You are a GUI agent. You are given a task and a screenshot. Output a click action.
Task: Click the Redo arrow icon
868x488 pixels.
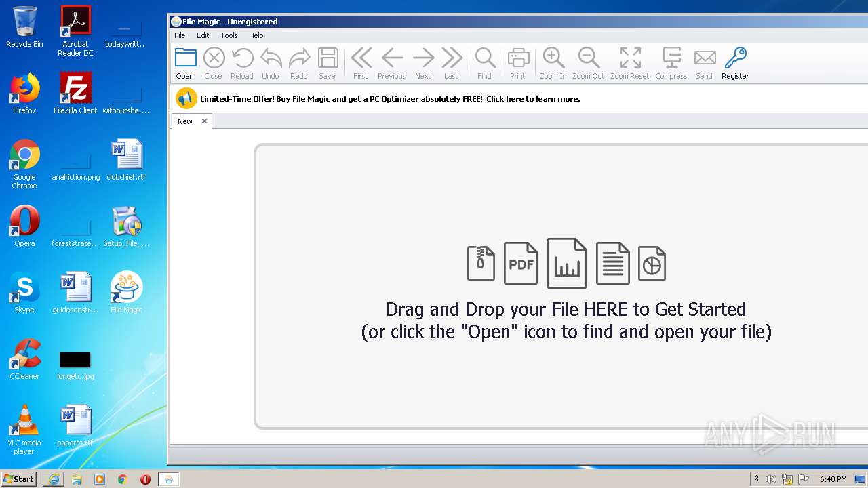pos(299,59)
